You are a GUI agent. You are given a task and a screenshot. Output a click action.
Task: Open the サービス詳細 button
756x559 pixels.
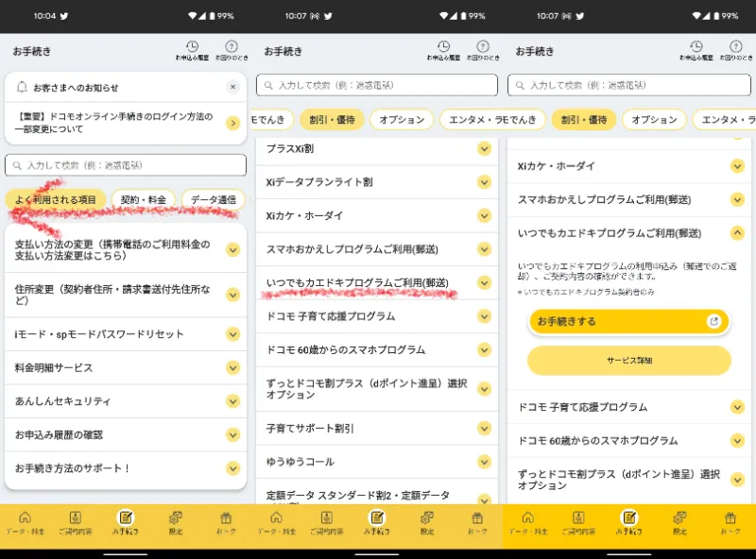(629, 361)
